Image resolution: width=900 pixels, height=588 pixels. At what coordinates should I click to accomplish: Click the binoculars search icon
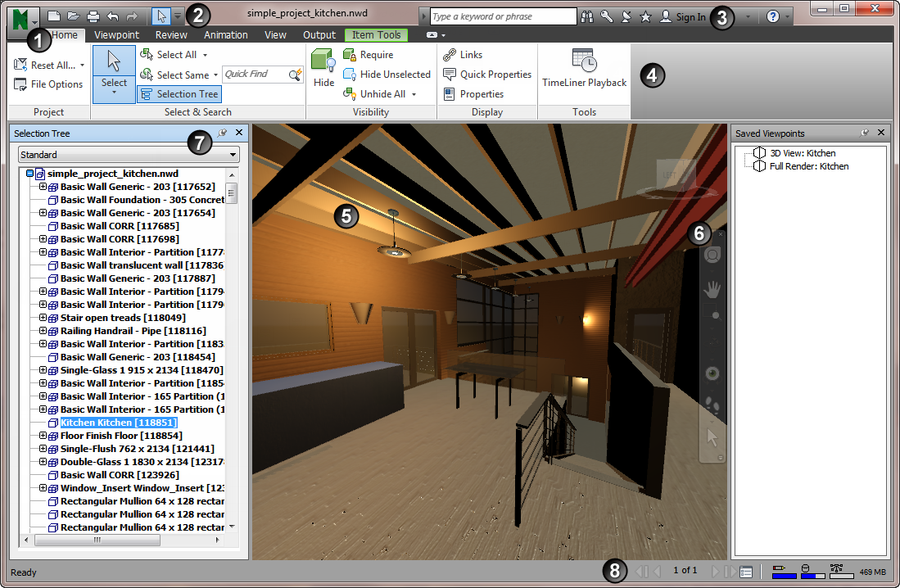coord(587,16)
